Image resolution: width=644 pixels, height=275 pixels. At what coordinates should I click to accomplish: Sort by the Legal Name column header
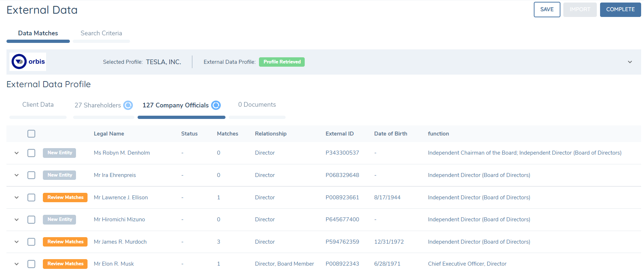(x=109, y=134)
